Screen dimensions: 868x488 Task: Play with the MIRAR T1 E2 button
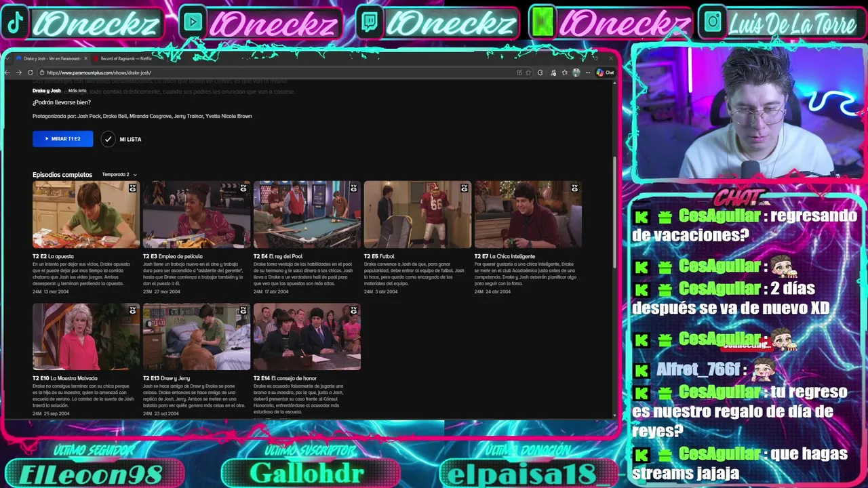pos(62,139)
